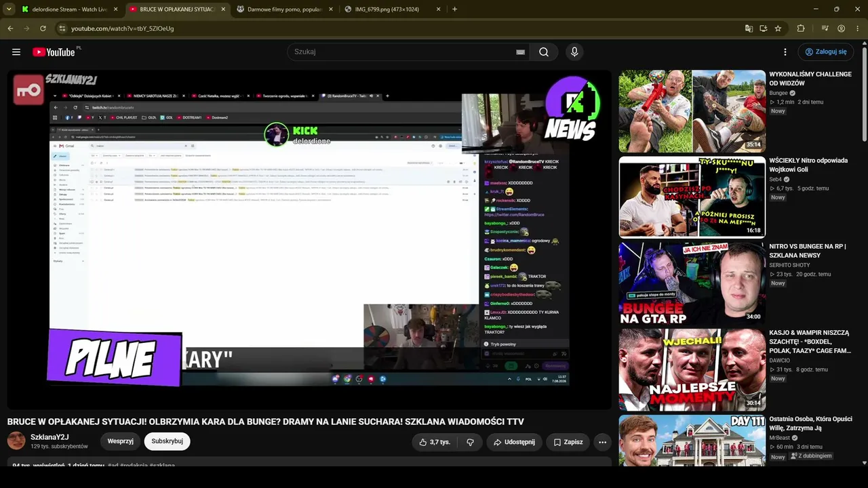Open the browser Extensions puzzle icon
The width and height of the screenshot is (868, 488).
tap(801, 28)
